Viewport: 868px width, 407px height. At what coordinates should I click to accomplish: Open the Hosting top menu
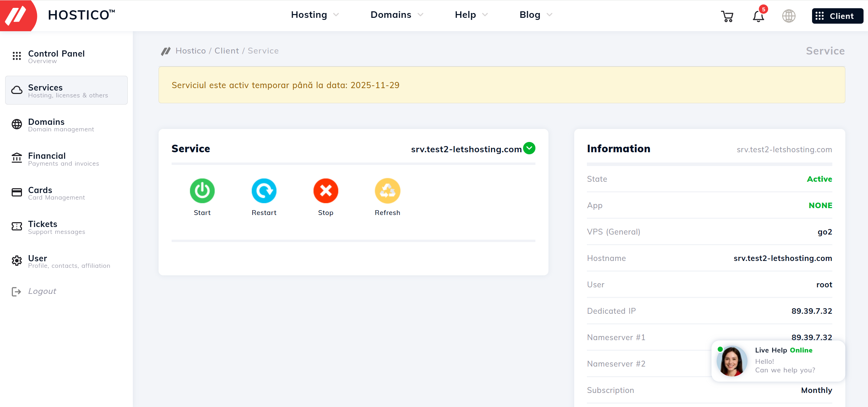309,15
